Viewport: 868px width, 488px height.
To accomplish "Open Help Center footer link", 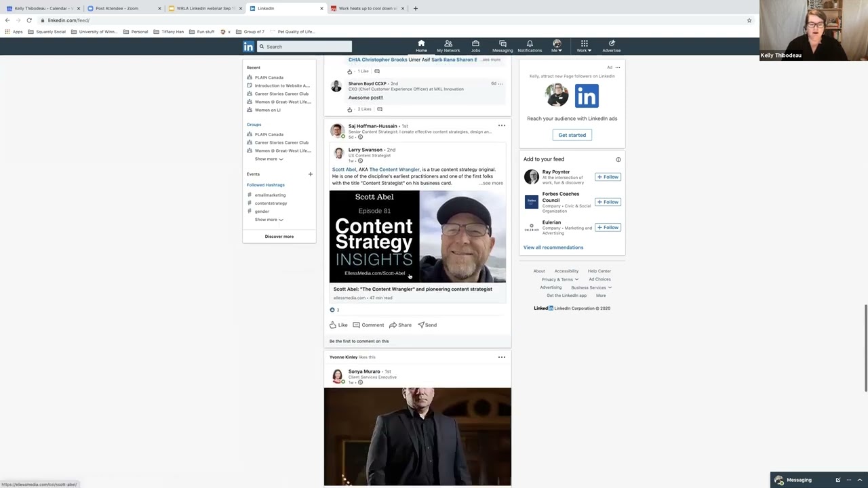I will tap(599, 271).
